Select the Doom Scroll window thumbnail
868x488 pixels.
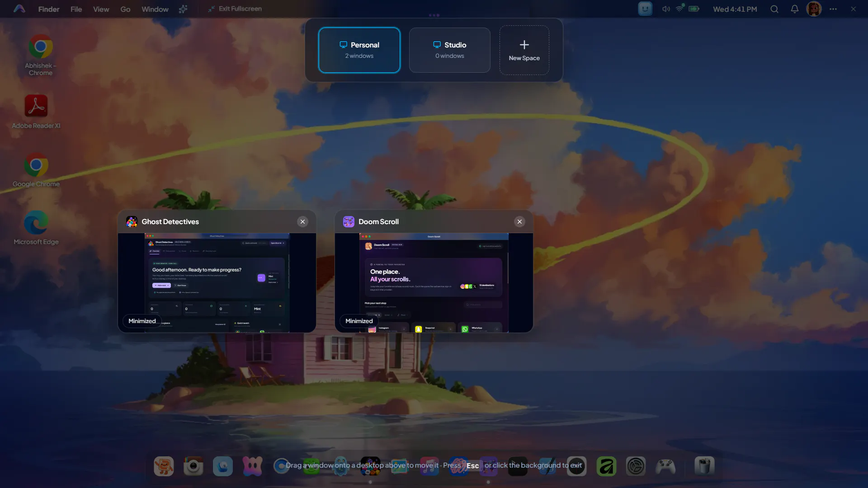click(434, 283)
